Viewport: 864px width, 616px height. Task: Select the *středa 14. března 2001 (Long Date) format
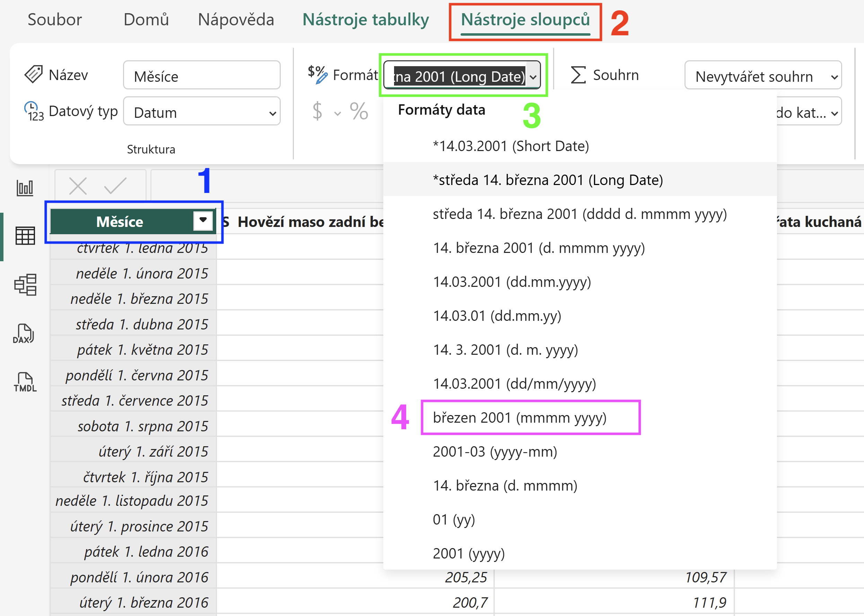(x=580, y=180)
